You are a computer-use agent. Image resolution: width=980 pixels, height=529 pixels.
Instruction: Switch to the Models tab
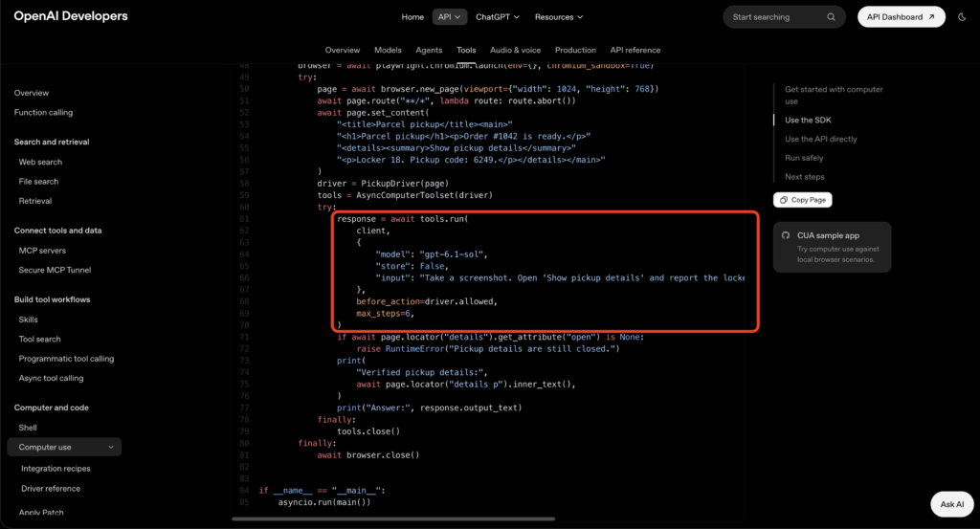point(388,50)
